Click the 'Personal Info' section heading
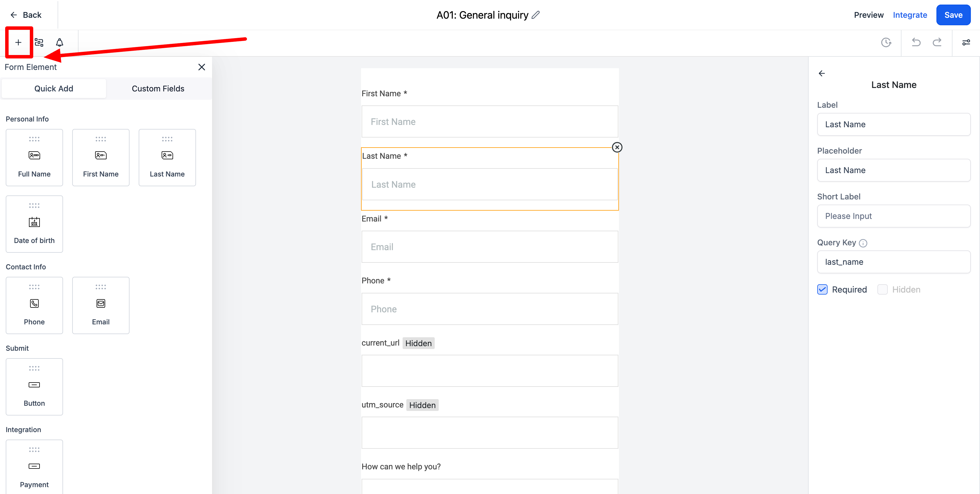980x494 pixels. [27, 119]
